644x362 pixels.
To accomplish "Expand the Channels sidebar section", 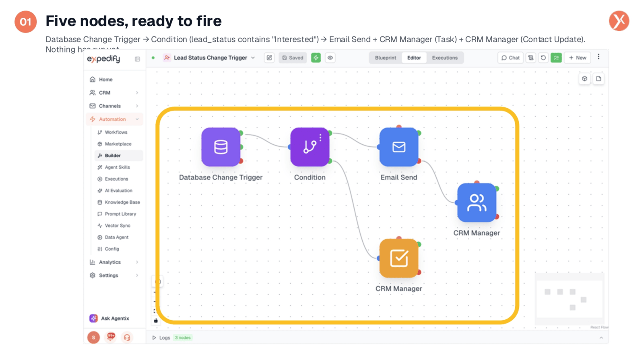I will point(115,106).
